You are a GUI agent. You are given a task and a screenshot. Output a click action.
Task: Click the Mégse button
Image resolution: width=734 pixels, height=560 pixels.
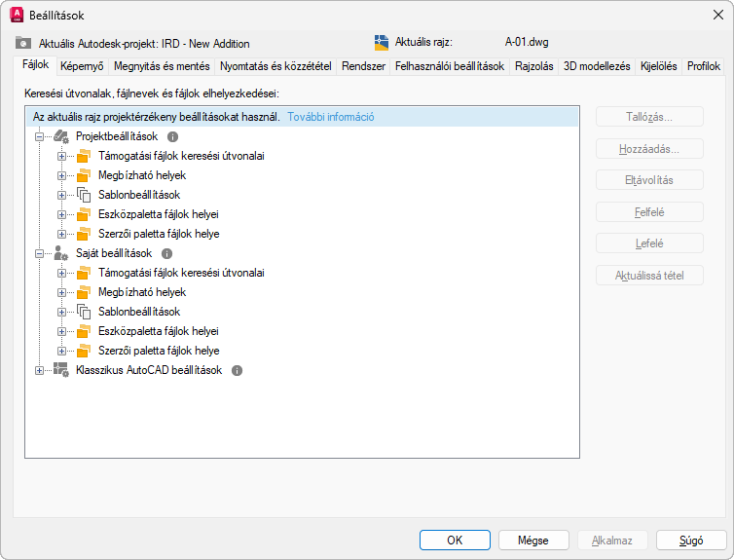(x=533, y=540)
